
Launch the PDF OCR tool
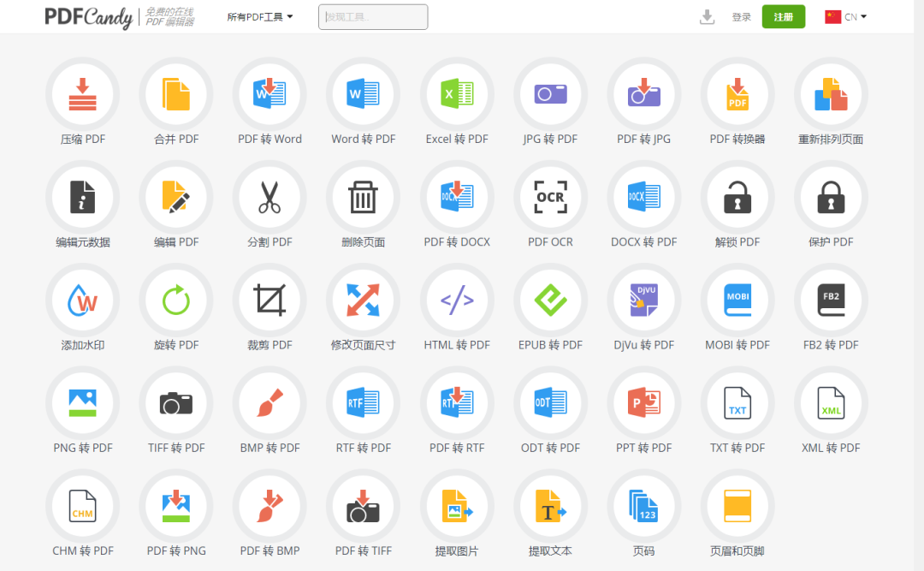pyautogui.click(x=550, y=197)
